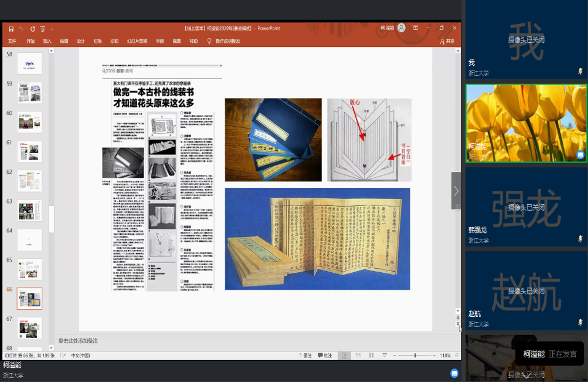Click the Undo arrow icon

[22, 28]
